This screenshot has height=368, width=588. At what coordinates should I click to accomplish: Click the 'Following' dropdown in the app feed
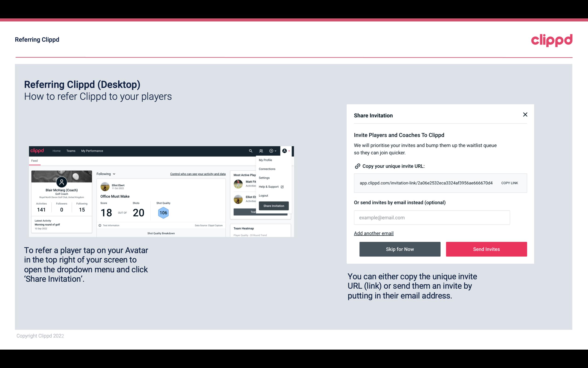(105, 174)
